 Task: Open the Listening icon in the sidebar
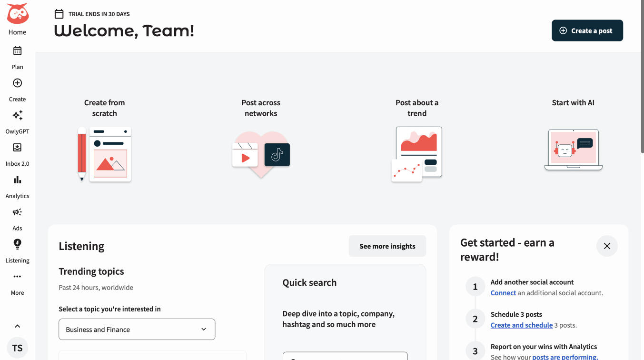[x=17, y=244]
